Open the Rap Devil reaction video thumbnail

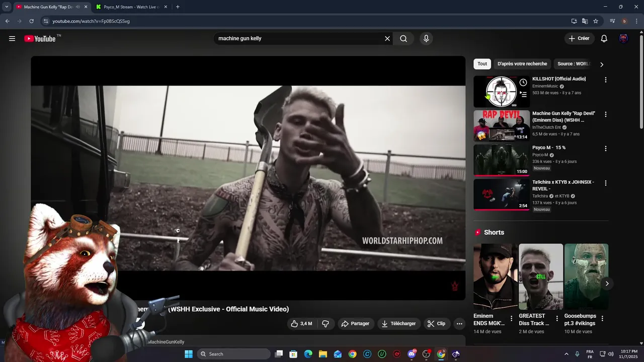coord(501,126)
